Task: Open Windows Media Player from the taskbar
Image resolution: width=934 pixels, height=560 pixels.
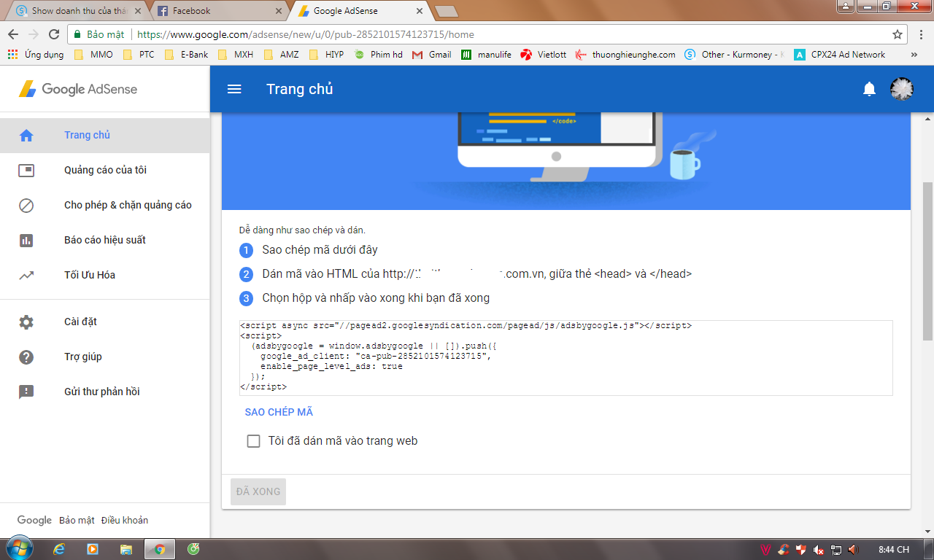Action: click(x=93, y=549)
